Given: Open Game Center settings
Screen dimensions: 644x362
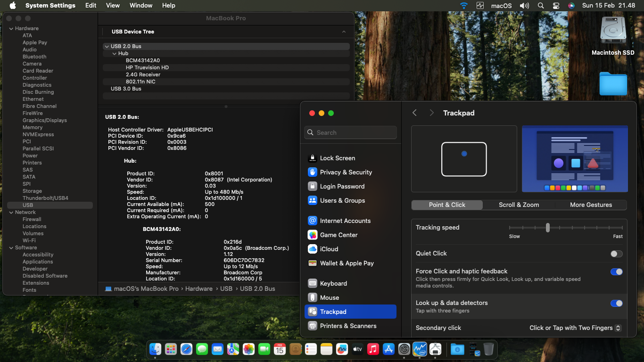Looking at the screenshot, I should point(350,235).
